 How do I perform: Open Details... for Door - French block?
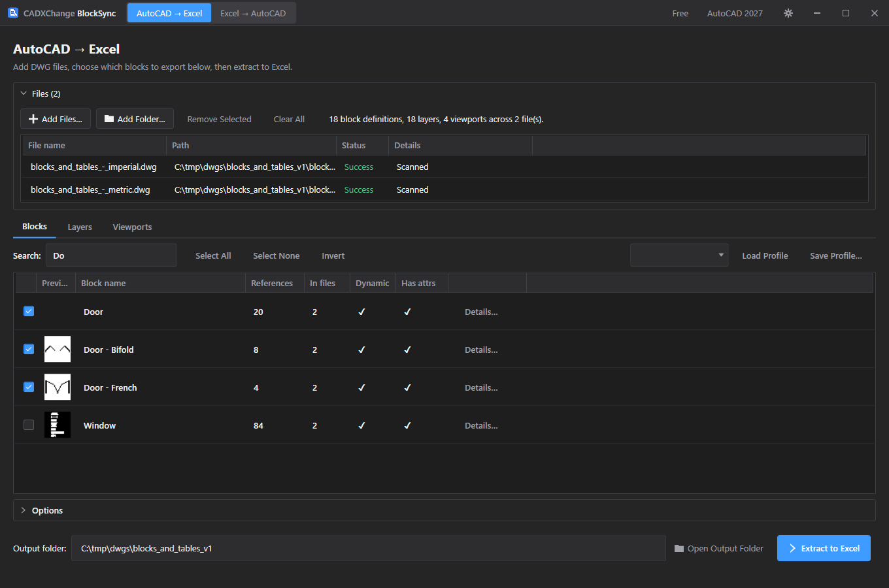pyautogui.click(x=481, y=387)
